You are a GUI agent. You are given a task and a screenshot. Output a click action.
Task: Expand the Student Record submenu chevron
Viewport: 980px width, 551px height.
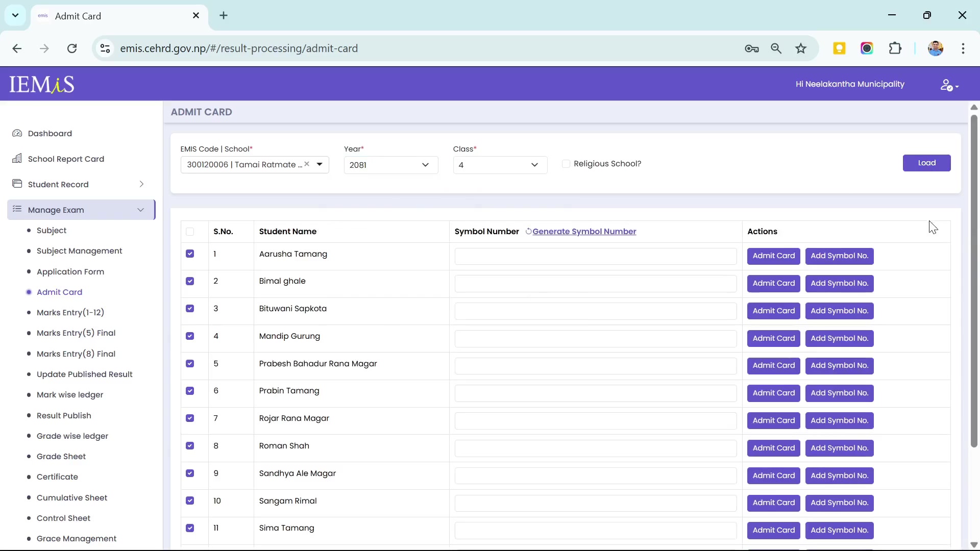coord(141,184)
